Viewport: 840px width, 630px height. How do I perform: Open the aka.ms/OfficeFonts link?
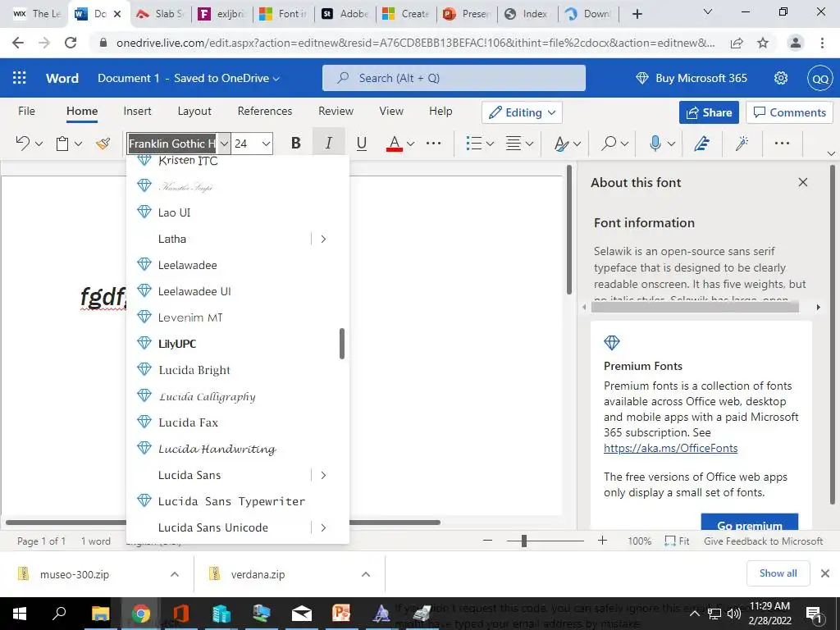point(671,448)
